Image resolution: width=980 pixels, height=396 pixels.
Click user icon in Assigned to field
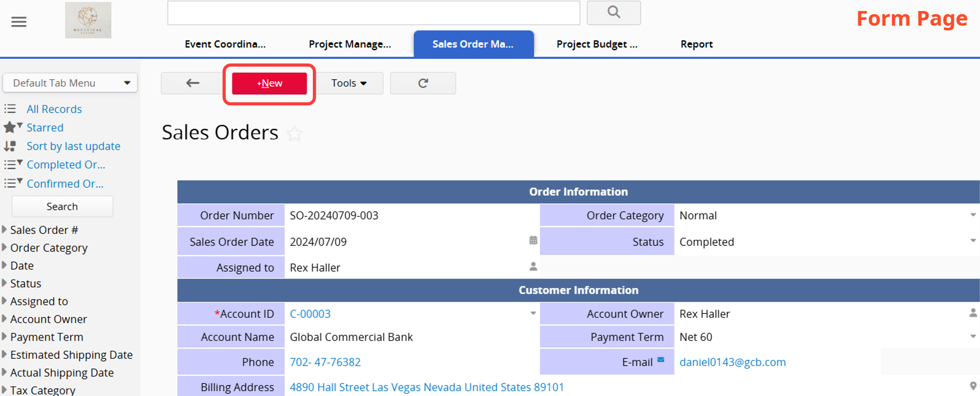533,267
